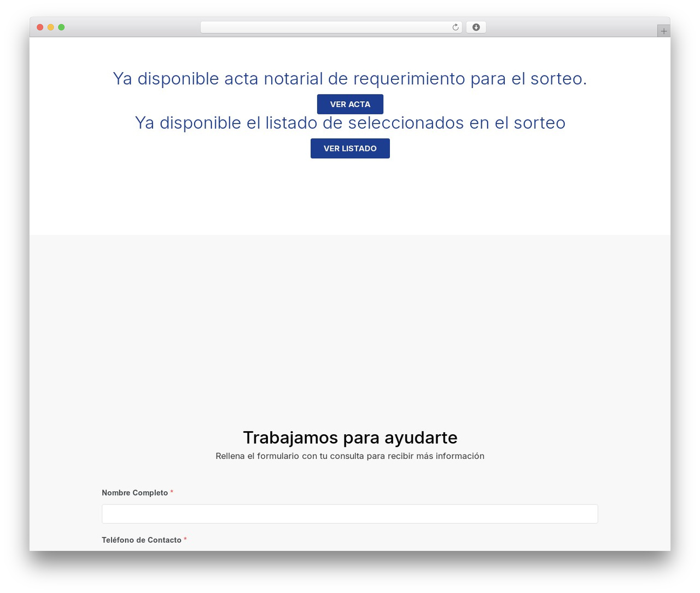Click the Nombre Completo input field
This screenshot has height=593, width=700.
pos(350,514)
